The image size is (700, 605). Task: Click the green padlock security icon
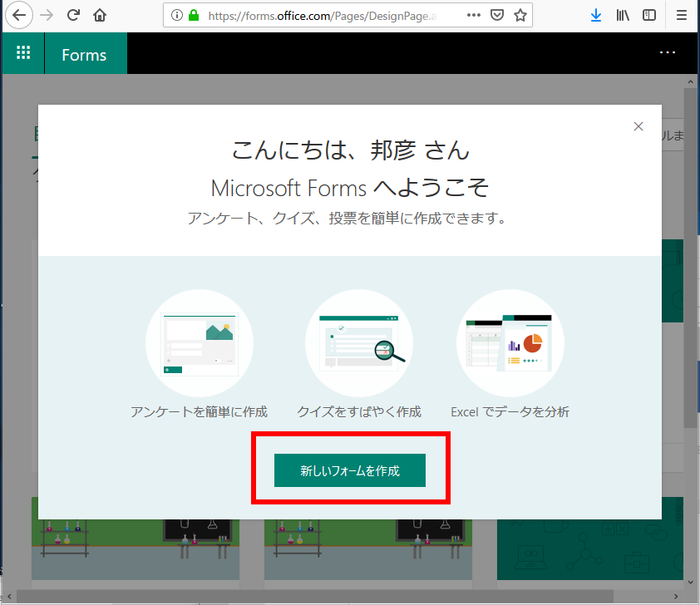(194, 16)
